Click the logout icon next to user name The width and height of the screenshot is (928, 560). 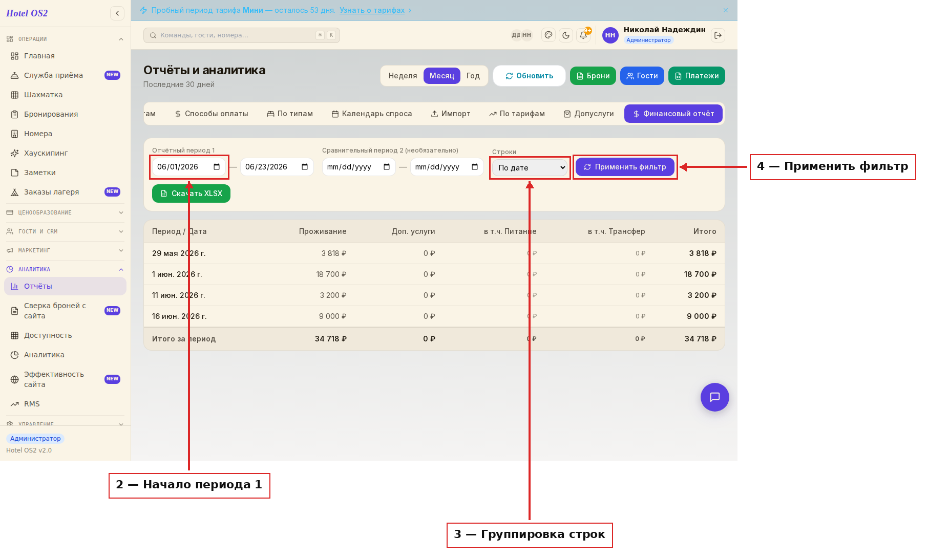point(718,35)
